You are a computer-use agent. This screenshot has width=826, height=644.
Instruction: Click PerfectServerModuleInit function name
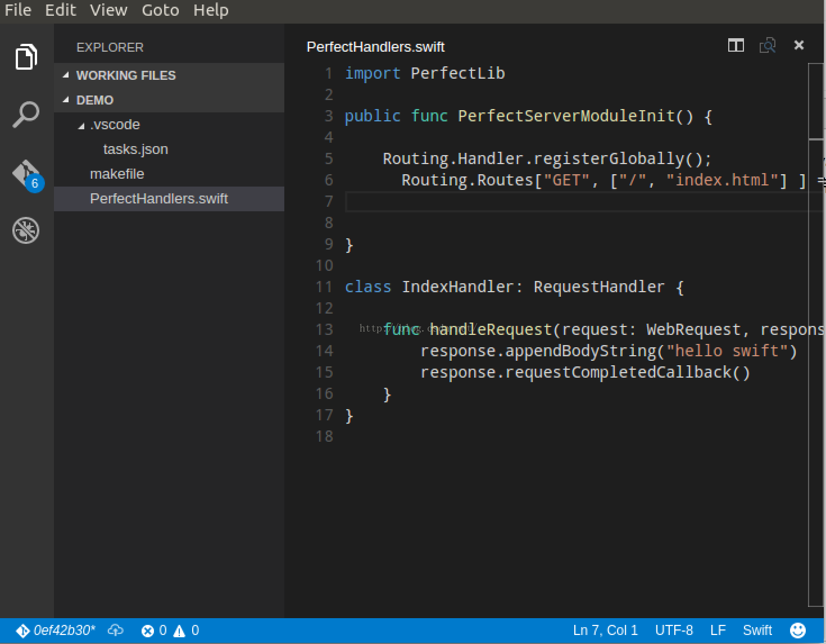click(566, 116)
